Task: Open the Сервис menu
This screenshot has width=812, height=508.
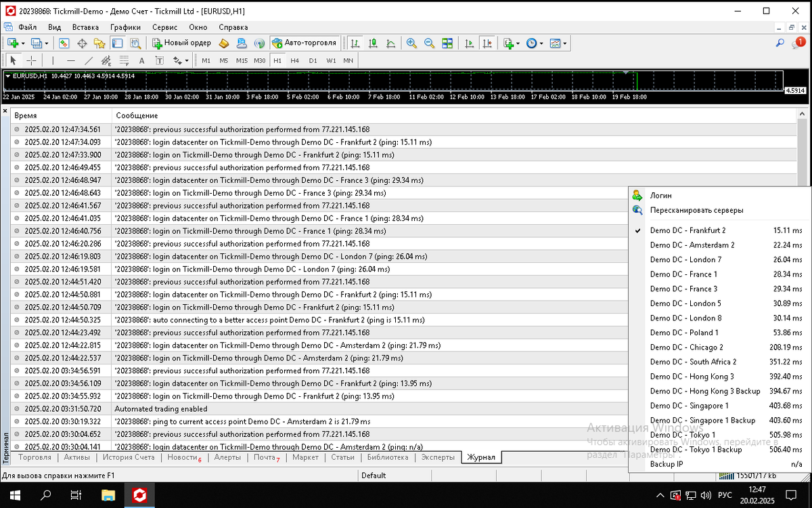Action: (x=165, y=27)
